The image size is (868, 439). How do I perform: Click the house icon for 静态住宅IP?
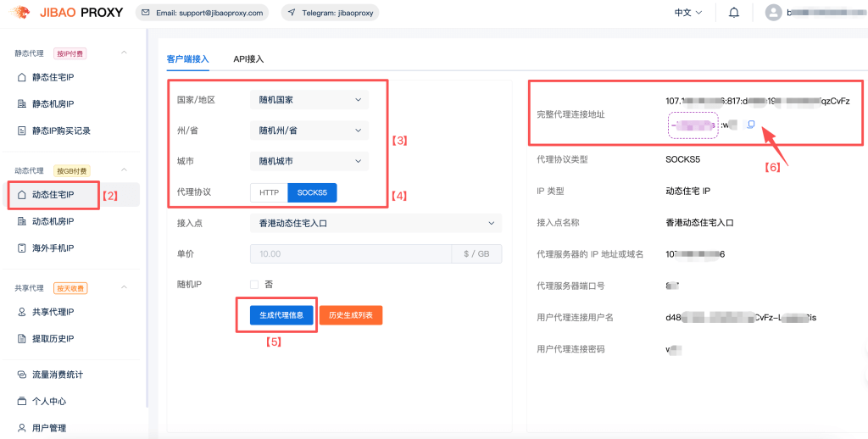point(21,77)
